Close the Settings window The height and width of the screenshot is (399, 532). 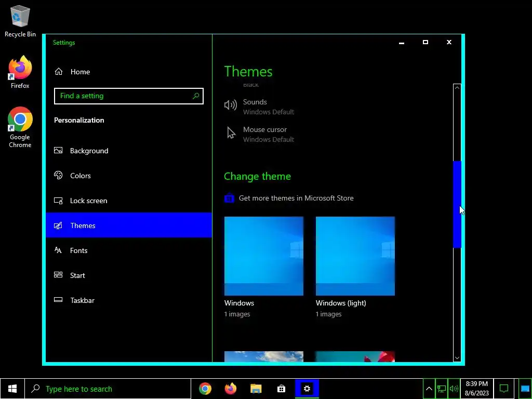[x=449, y=43]
